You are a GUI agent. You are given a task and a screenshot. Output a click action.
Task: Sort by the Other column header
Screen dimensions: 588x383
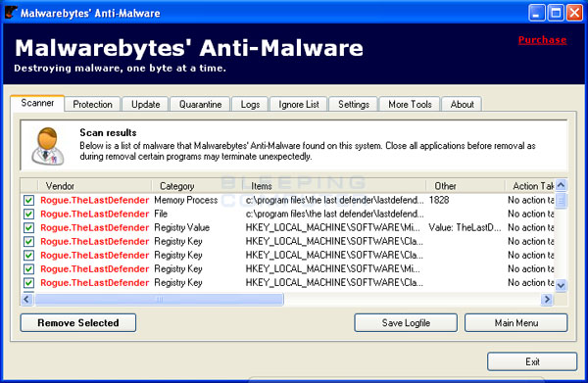click(x=465, y=186)
